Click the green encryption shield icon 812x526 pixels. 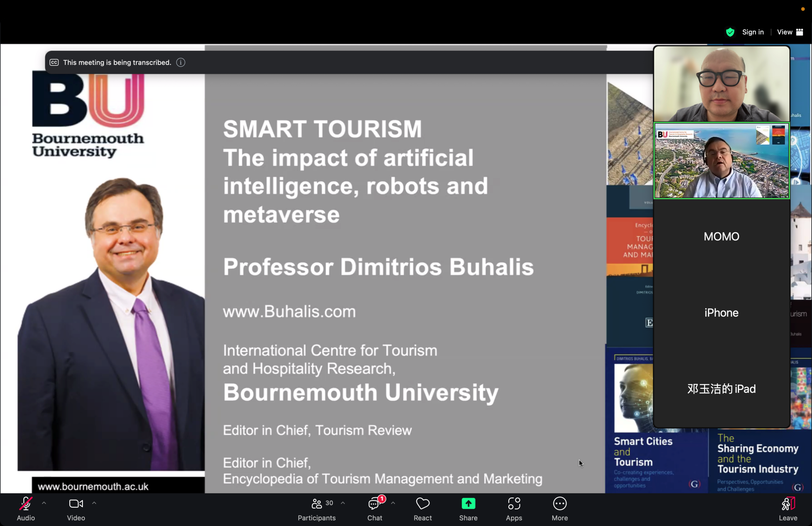[730, 32]
